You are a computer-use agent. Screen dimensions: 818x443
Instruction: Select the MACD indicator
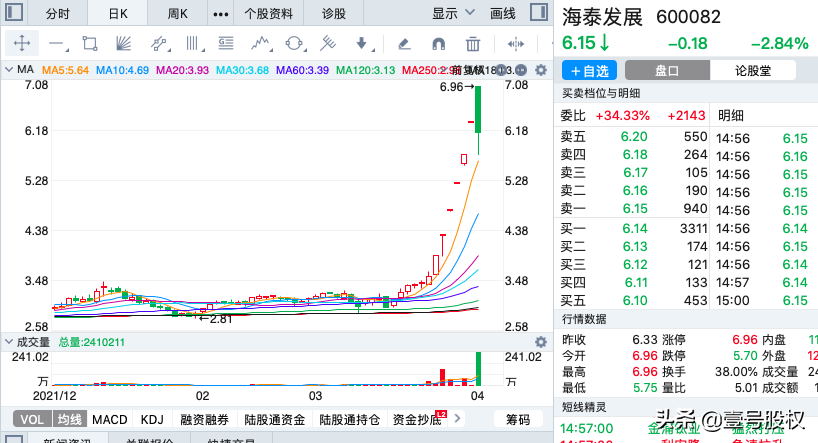point(110,420)
